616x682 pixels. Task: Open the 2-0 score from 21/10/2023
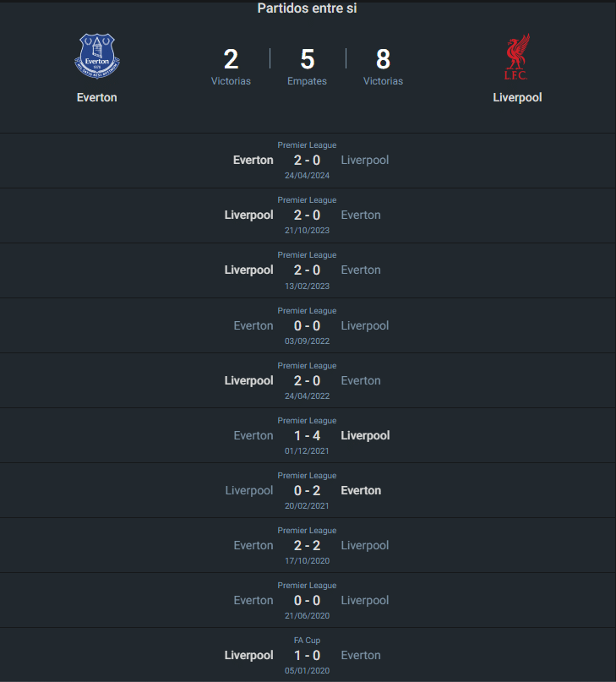(306, 215)
